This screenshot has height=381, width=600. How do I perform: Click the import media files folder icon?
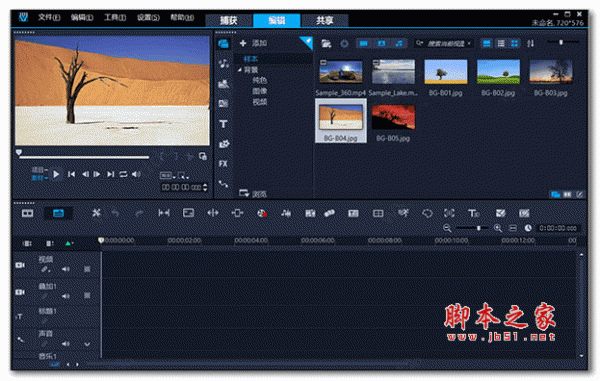point(326,44)
